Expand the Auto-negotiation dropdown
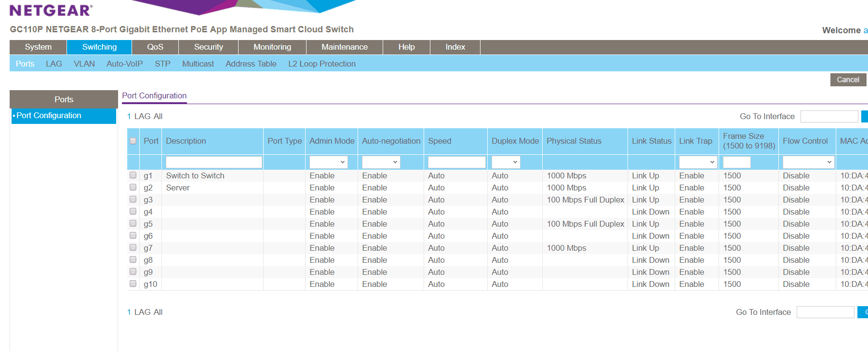868x351 pixels. (381, 162)
